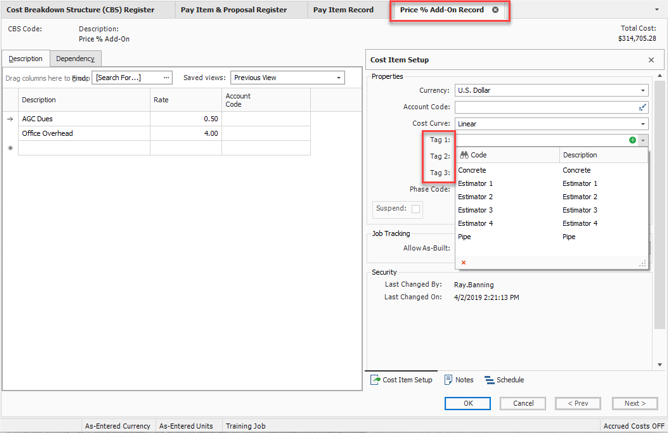Open the Saved views dropdown
668x433 pixels.
pyautogui.click(x=339, y=77)
